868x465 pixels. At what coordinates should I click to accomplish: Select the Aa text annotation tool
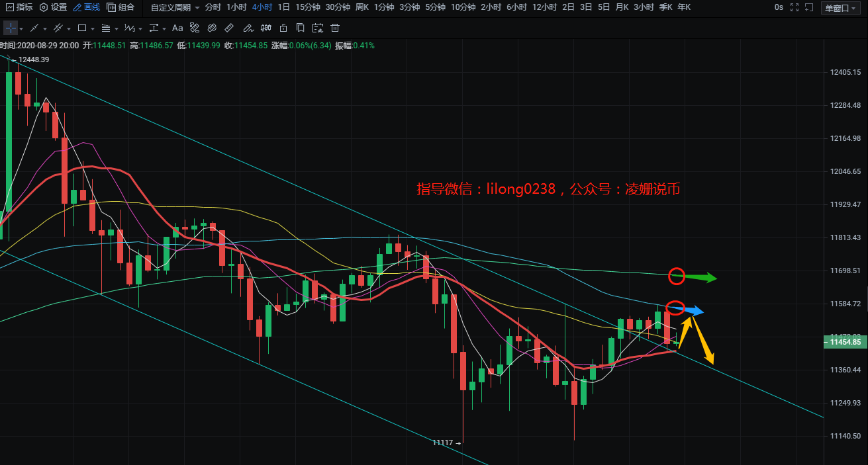tap(177, 28)
